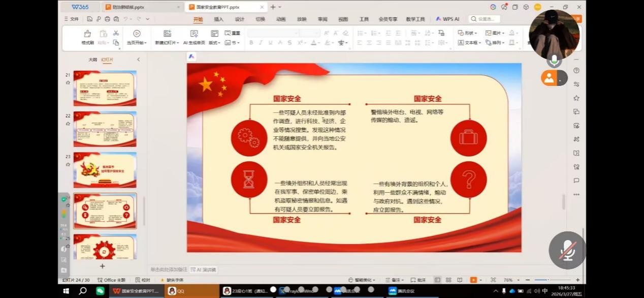Click the Format Painter (格式刷) icon

pos(87,34)
